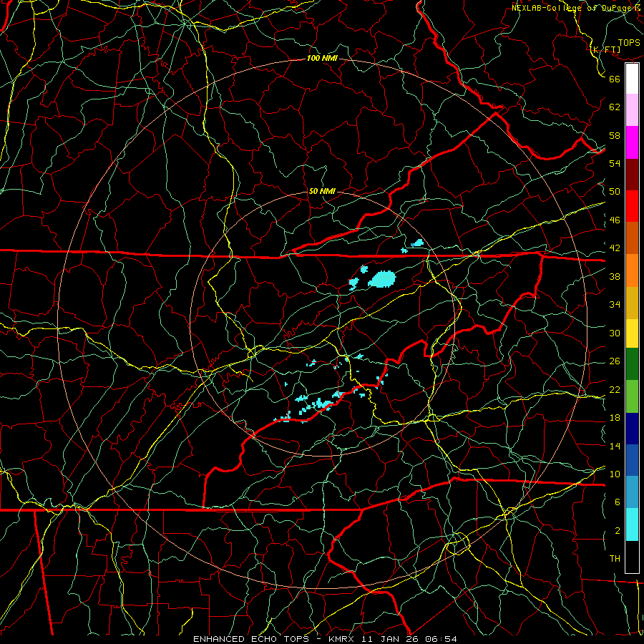Click the navy 18 kft color band
Screen dimensions: 644x644
(x=632, y=429)
